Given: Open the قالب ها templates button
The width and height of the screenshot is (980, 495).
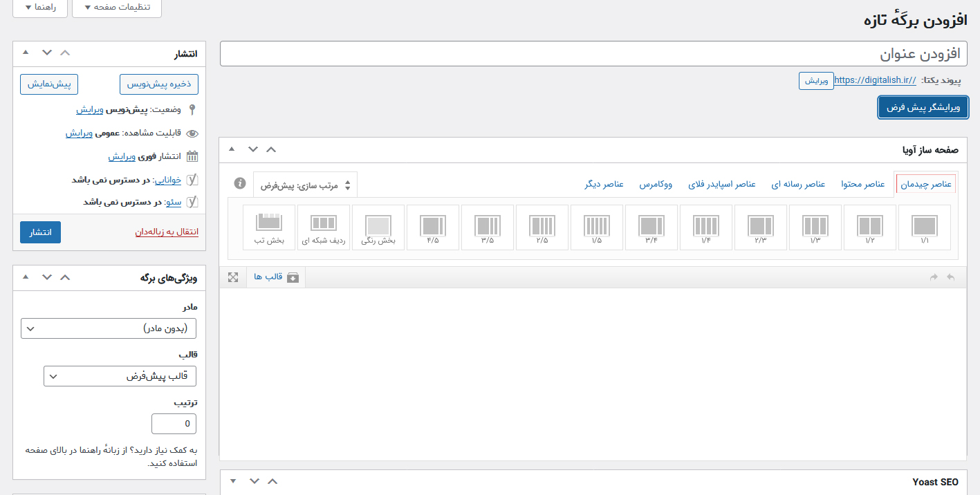Looking at the screenshot, I should [x=276, y=277].
